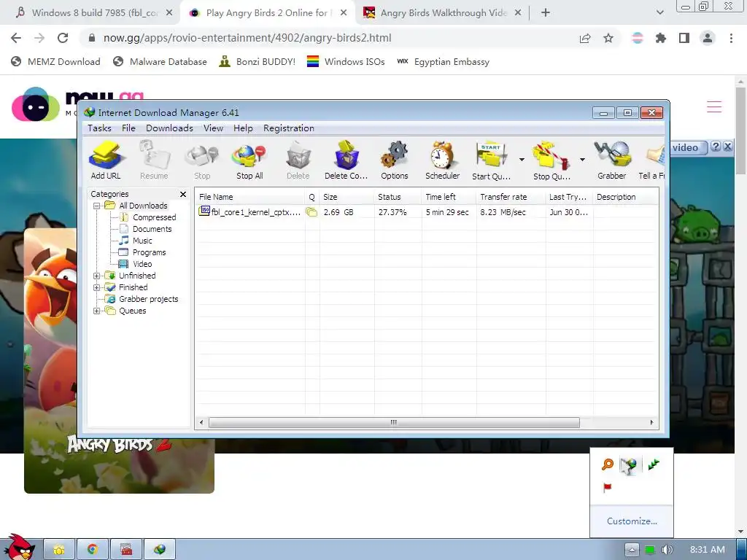Select the Music category

tap(142, 241)
